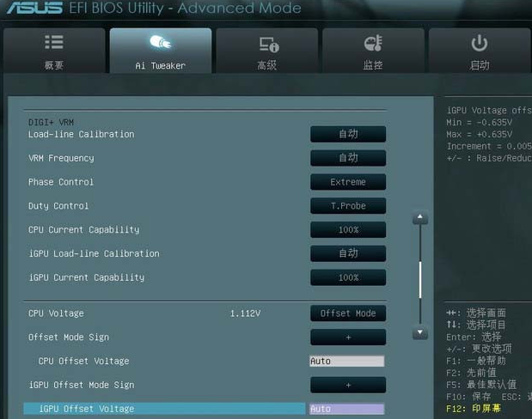Click the scrollbar down arrow
Screen dimensions: 532x419
420,333
